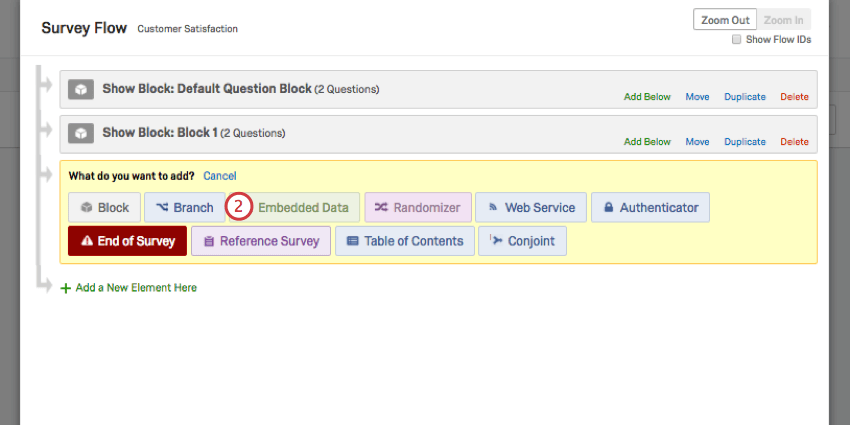Viewport: 850px width, 425px height.
Task: Add a Conjoint element
Action: [x=522, y=241]
